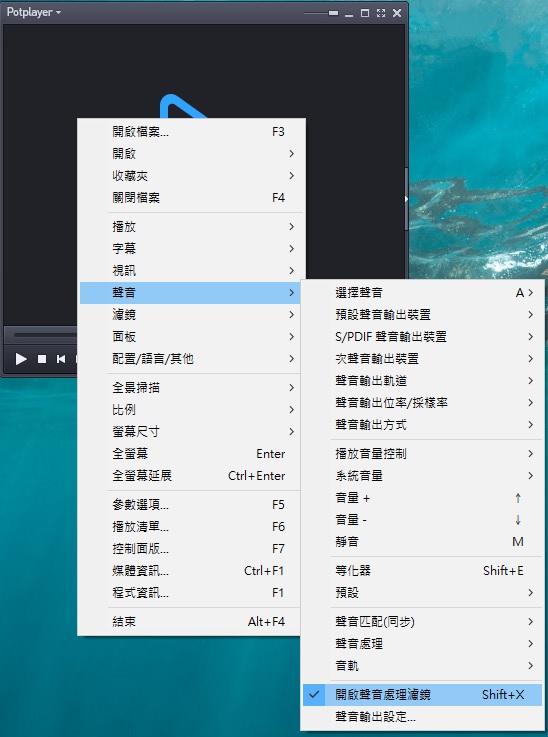Choose 關閉檔案 from the menu

tap(190, 198)
